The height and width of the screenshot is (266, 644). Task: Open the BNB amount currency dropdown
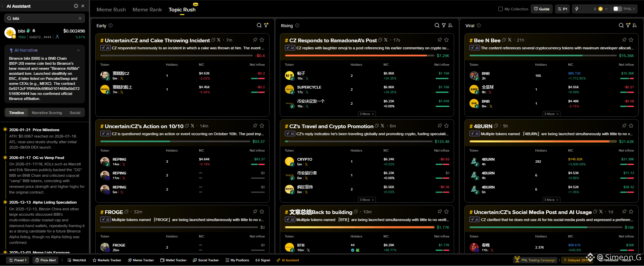(606, 9)
